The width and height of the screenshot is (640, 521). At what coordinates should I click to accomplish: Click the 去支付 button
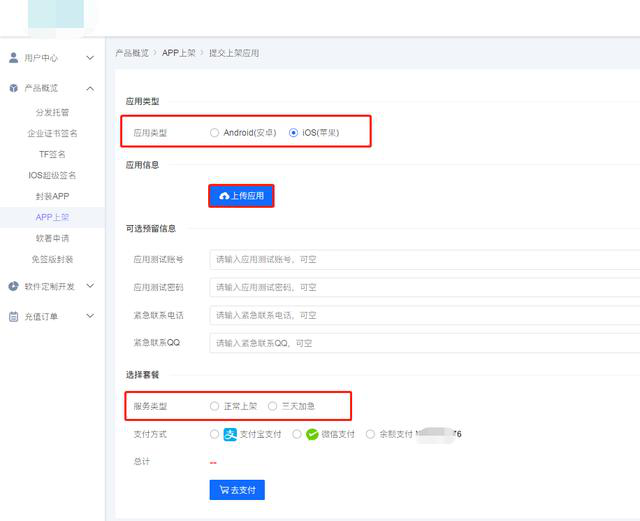tap(237, 490)
